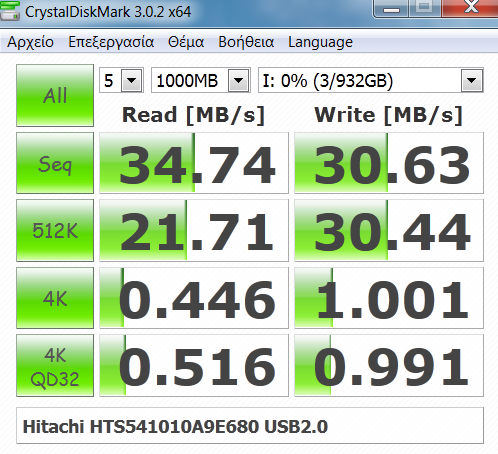Open the Θέμα menu
The image size is (498, 454).
coord(186,42)
